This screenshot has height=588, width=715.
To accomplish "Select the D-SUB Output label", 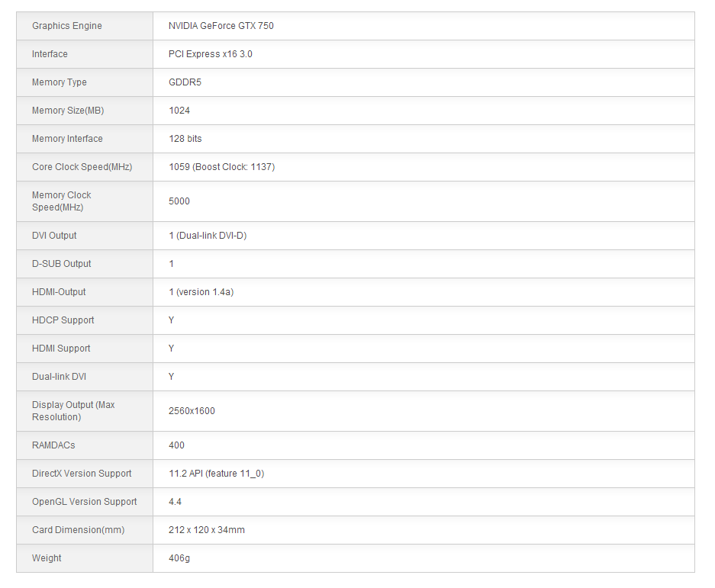I will 62,264.
